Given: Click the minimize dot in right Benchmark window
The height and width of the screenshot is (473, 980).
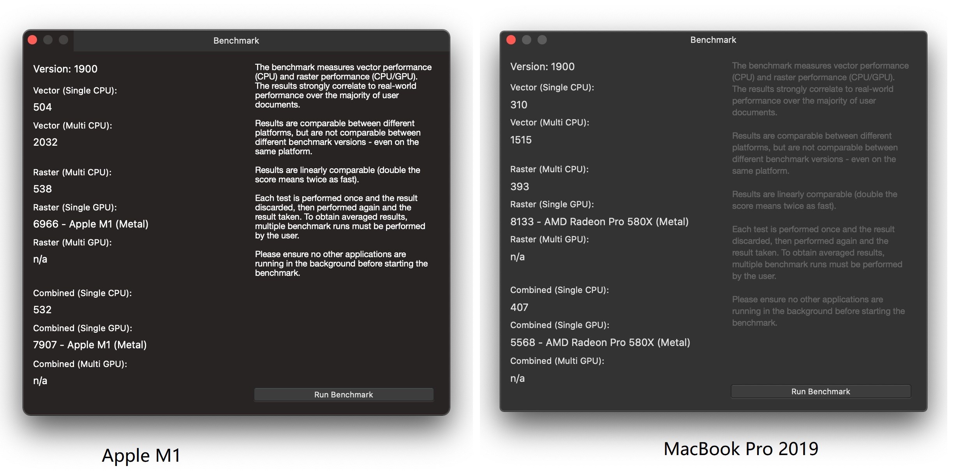Looking at the screenshot, I should click(x=527, y=40).
